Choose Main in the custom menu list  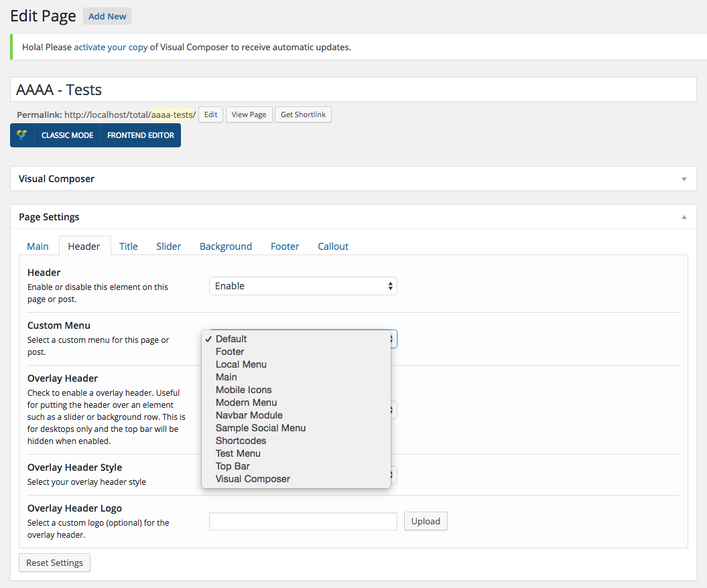click(x=296, y=377)
